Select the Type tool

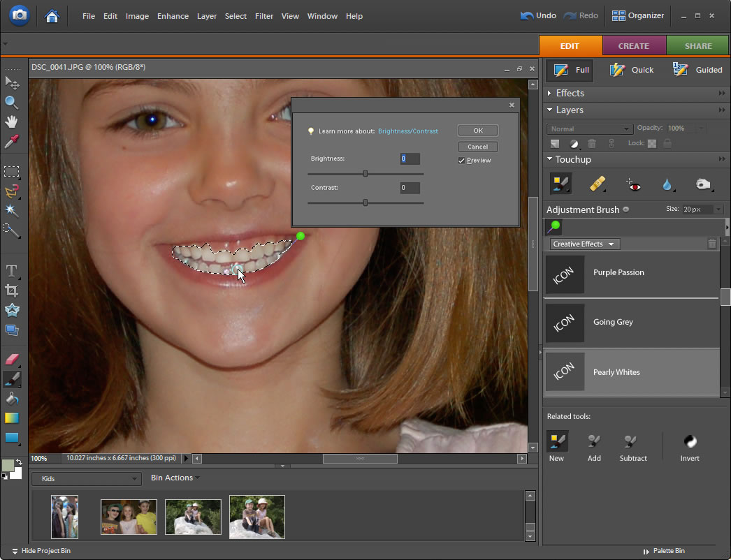point(12,271)
